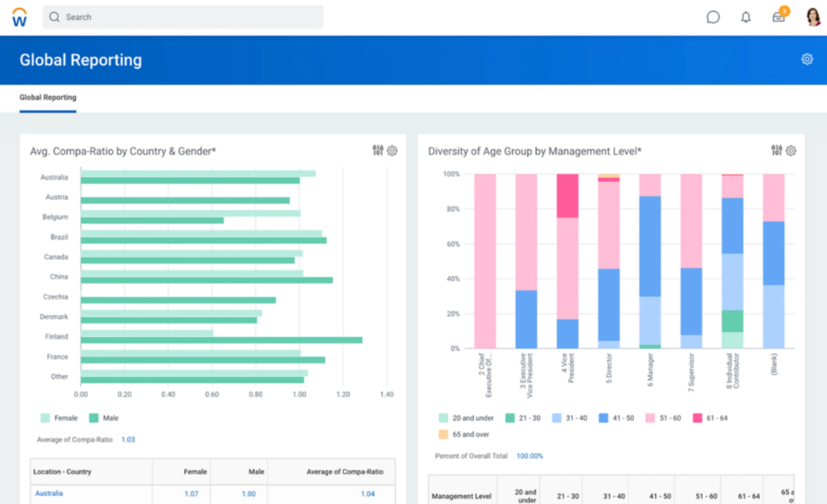Viewport: 827px width, 504px height.
Task: Sort by the Location - Country column header
Action: tap(63, 472)
